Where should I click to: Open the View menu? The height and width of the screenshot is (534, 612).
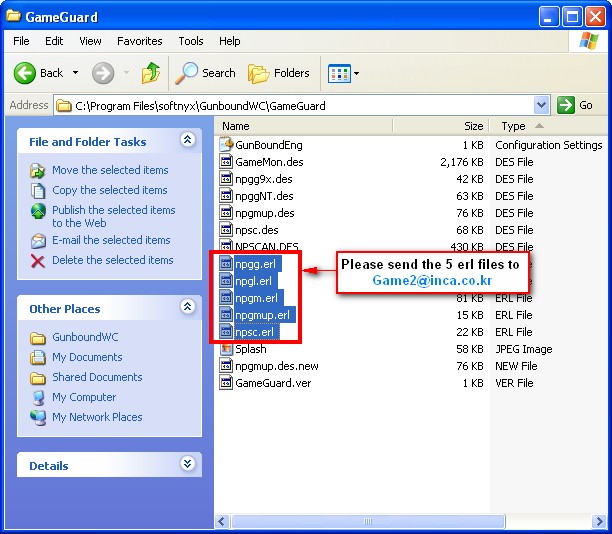tap(90, 41)
